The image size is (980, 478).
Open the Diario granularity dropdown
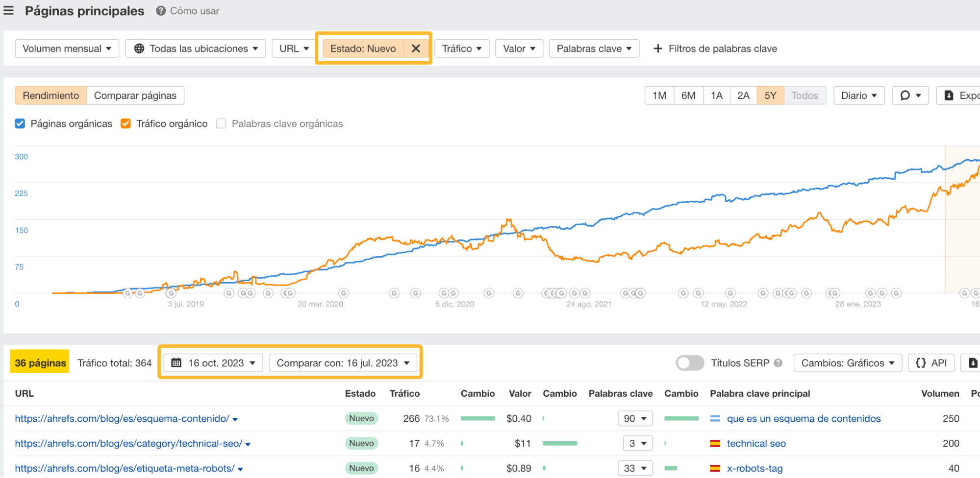859,95
